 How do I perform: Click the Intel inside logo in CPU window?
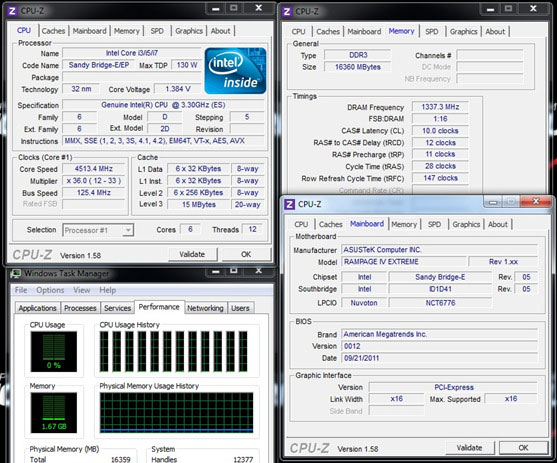235,71
